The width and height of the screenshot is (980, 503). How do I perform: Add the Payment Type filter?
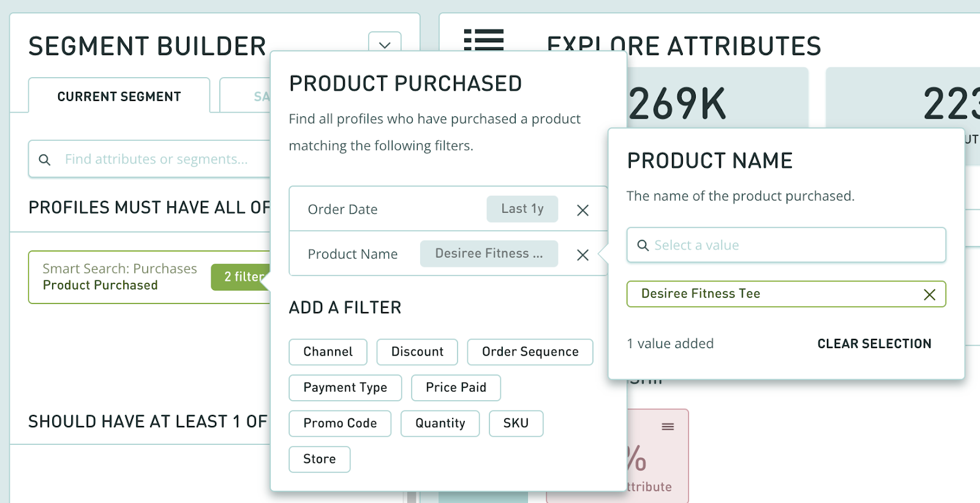point(345,387)
